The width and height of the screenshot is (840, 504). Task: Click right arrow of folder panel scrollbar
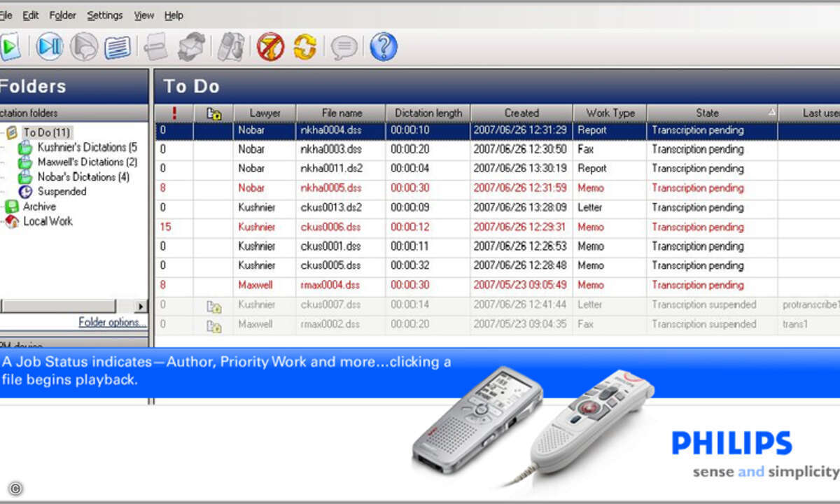coord(141,307)
